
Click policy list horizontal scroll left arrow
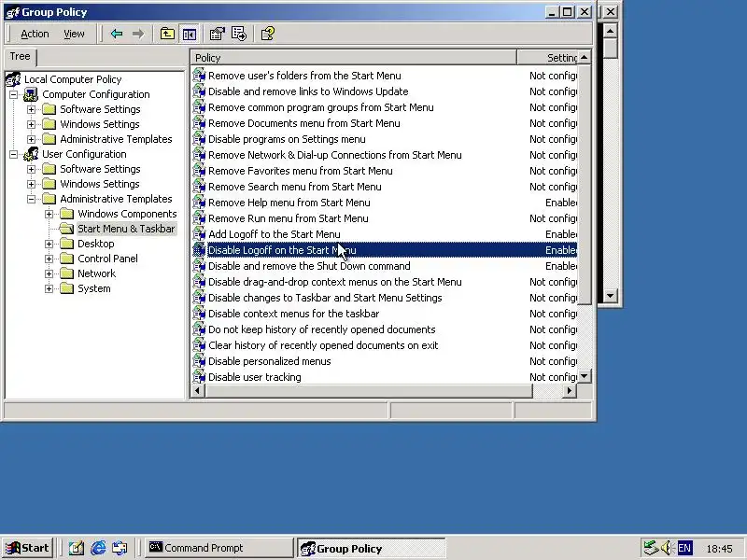click(198, 391)
